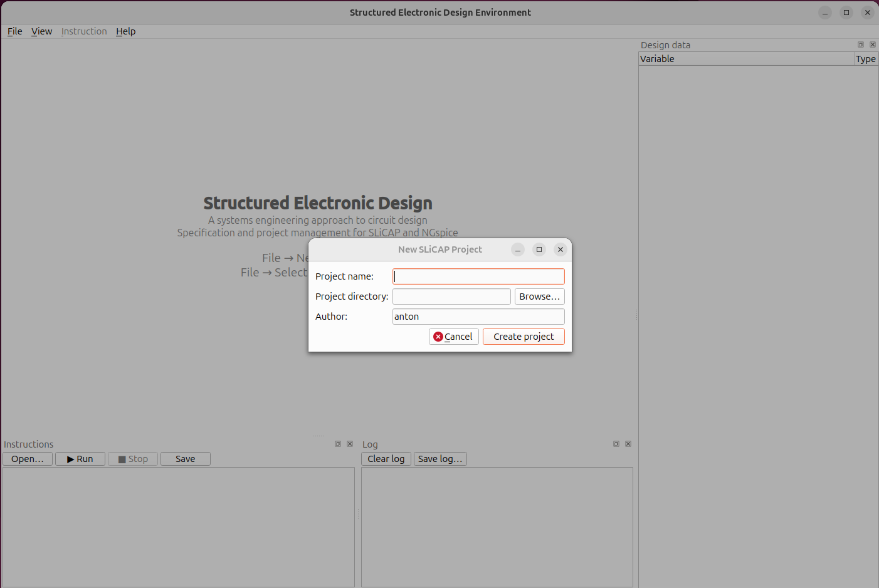Close the Log dock panel
This screenshot has height=588, width=879.
click(x=628, y=444)
